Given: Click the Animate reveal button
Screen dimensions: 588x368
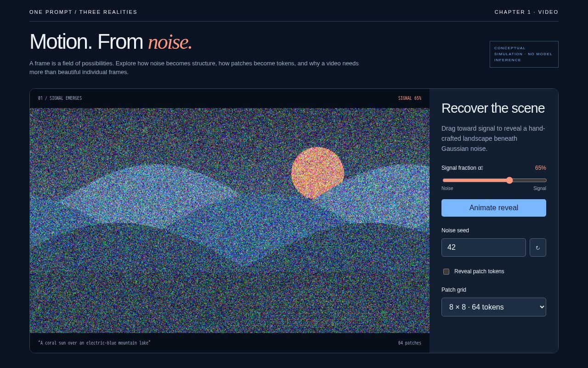Looking at the screenshot, I should (494, 208).
